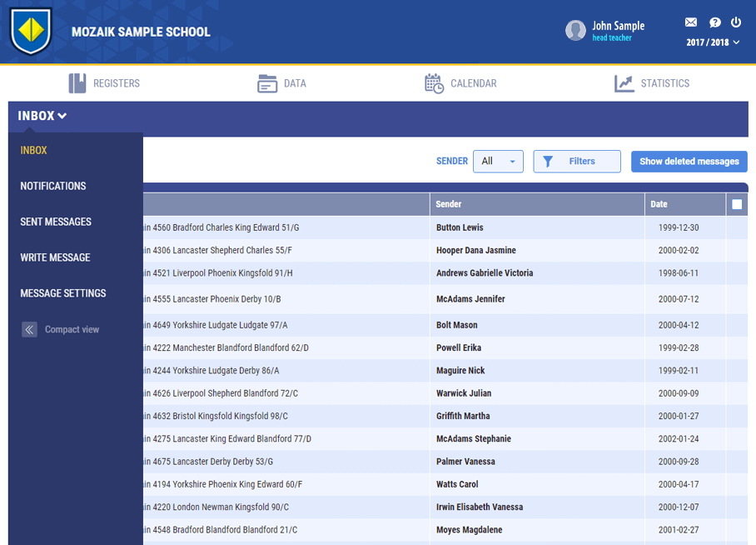Open the Calendar section icon
The image size is (756, 545).
(434, 83)
